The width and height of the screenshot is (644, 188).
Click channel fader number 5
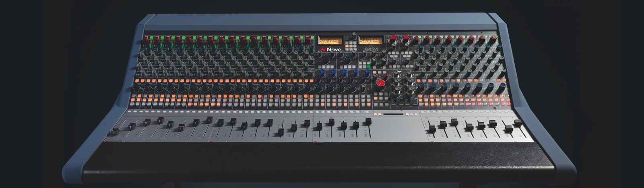click(170, 124)
